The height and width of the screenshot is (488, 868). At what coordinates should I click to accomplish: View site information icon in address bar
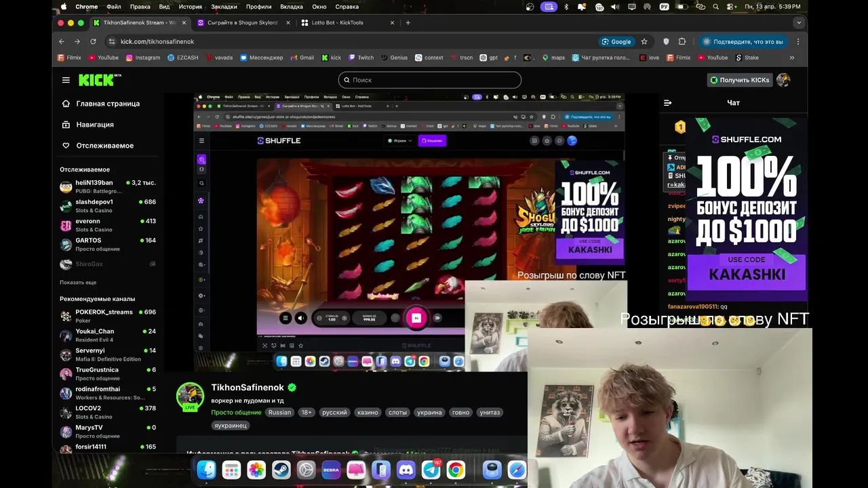pos(112,41)
